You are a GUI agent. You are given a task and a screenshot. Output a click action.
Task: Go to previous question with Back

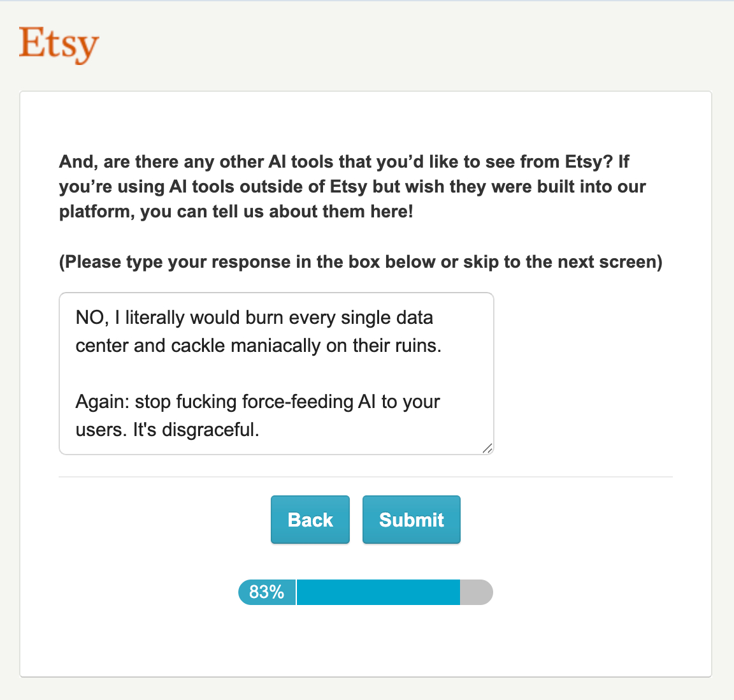[310, 520]
